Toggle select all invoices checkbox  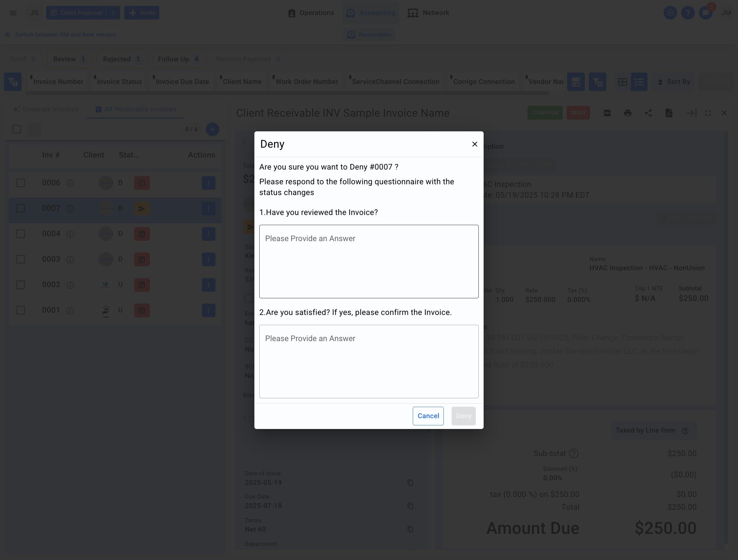click(17, 129)
